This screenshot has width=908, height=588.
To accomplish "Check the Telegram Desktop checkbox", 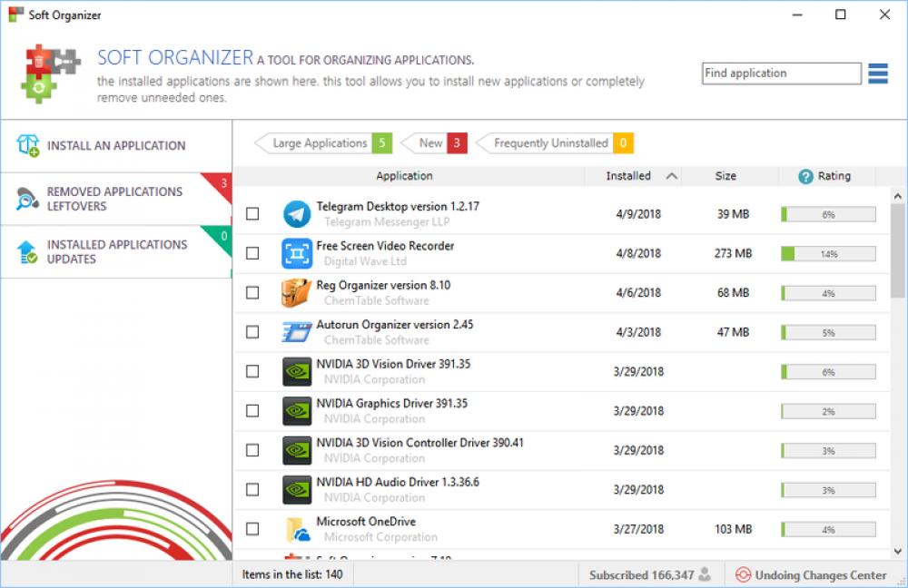I will point(252,213).
